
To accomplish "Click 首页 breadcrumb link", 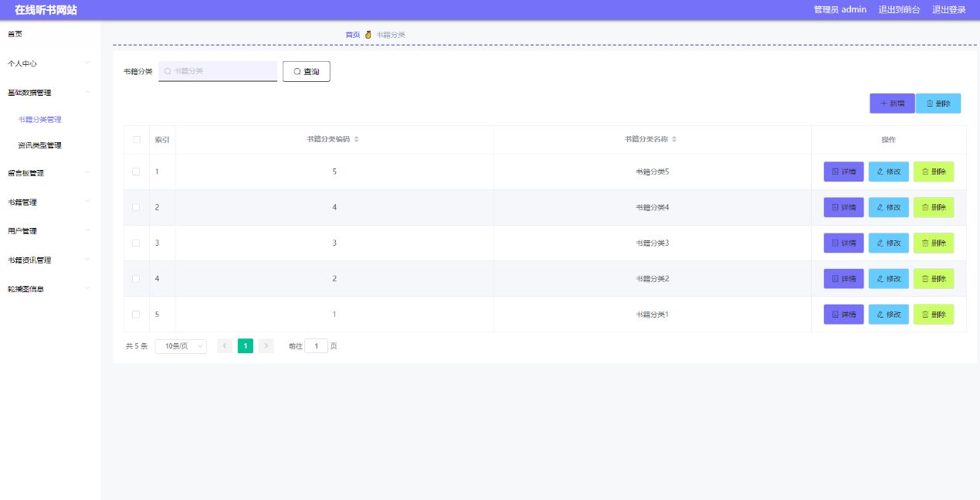I will coord(352,35).
